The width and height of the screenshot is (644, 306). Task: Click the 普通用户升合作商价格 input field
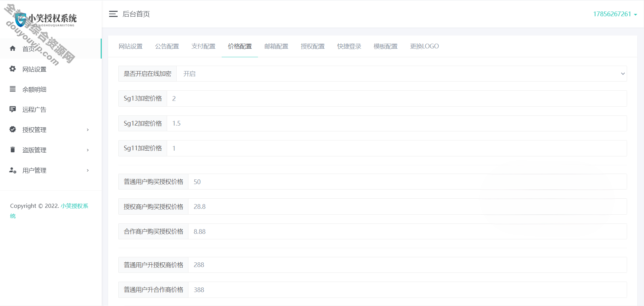(x=407, y=290)
